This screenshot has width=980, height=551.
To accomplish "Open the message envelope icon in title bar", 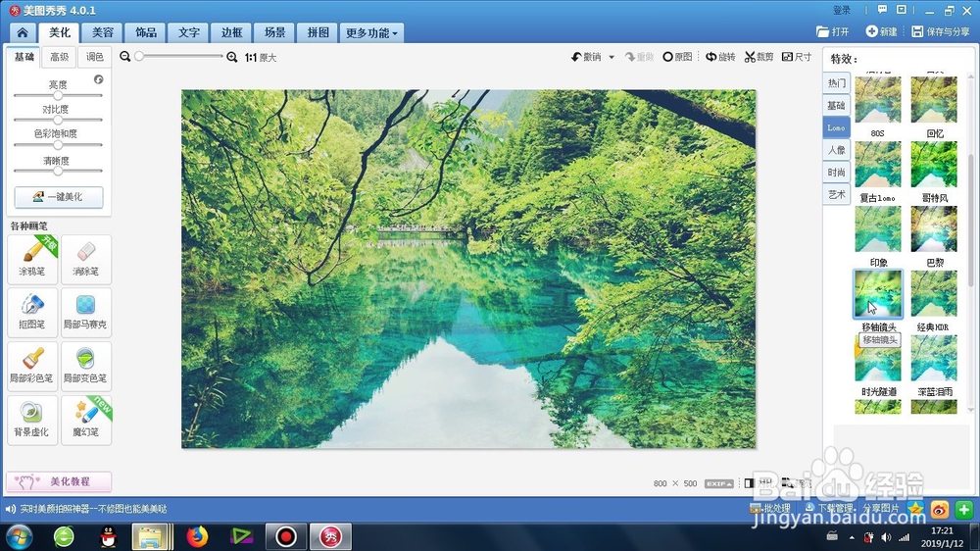I will 902,10.
